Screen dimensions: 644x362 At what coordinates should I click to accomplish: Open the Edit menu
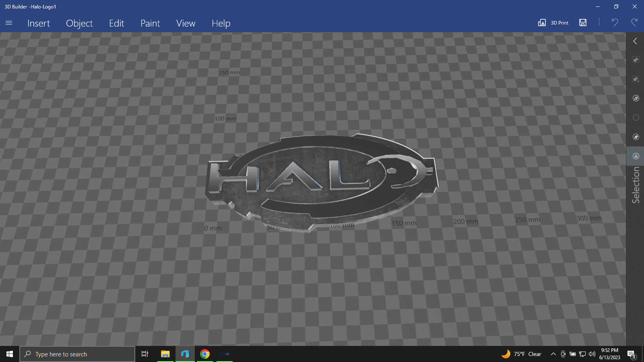coord(116,23)
